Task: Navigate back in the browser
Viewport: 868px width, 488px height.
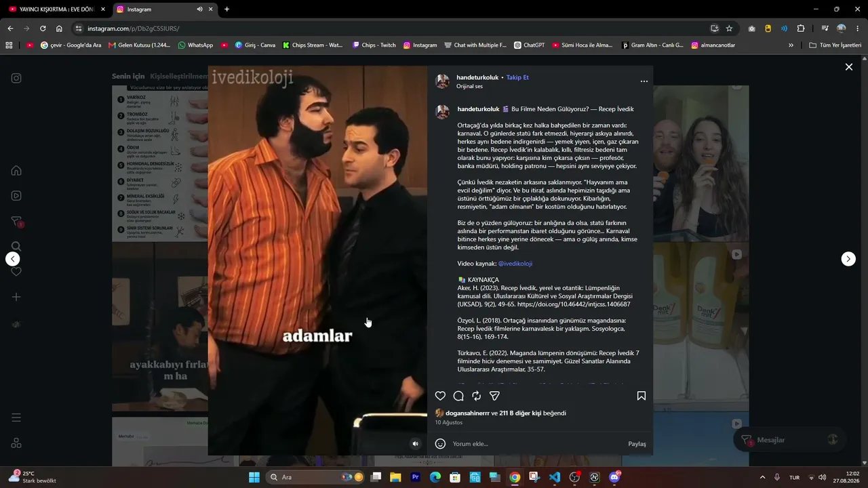Action: [10, 28]
